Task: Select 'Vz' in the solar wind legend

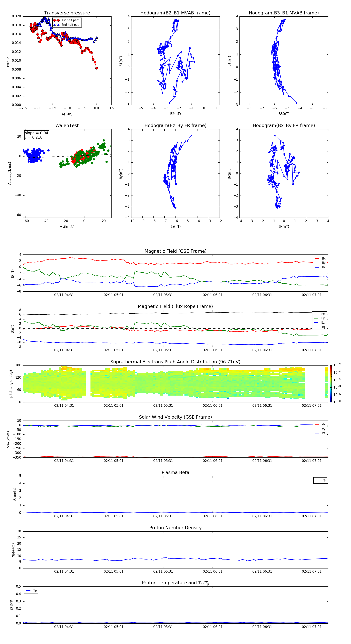Action: click(x=320, y=433)
